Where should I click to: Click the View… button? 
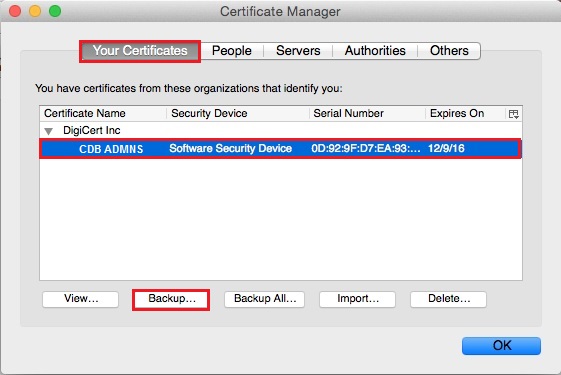tap(81, 299)
